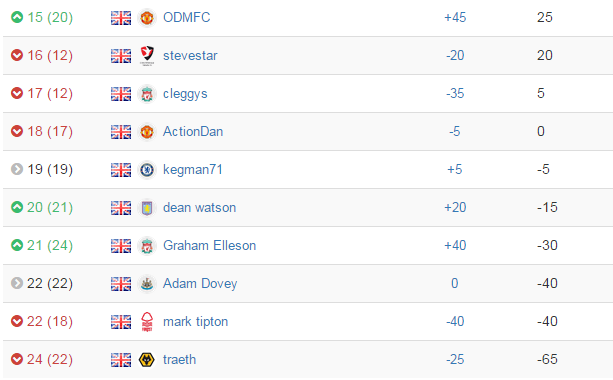This screenshot has width=613, height=380.
Task: Click the green up arrow beside rank 15
Action: click(17, 17)
